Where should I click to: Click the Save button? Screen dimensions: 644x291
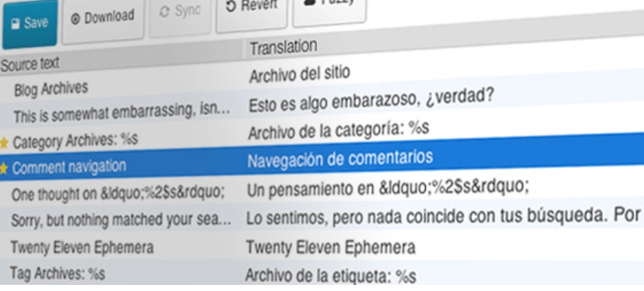[29, 24]
